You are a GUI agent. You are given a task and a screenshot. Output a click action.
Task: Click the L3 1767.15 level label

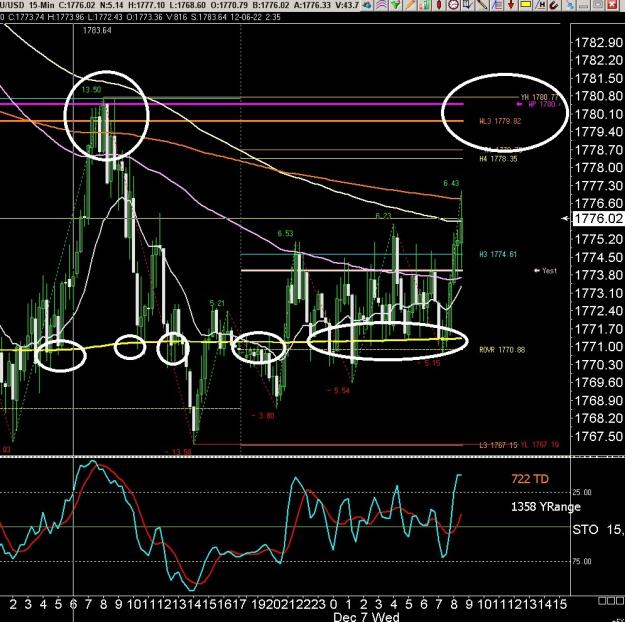pos(498,445)
